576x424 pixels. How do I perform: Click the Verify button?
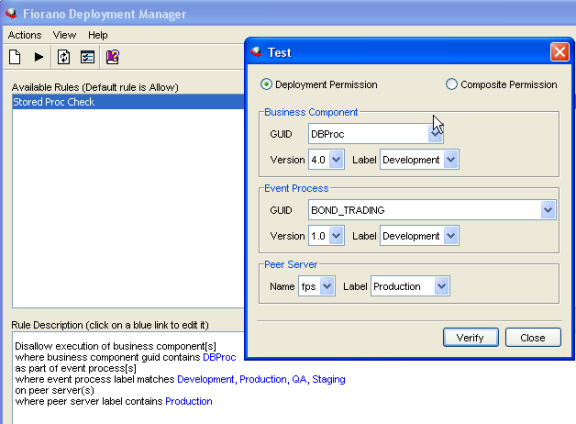point(471,337)
